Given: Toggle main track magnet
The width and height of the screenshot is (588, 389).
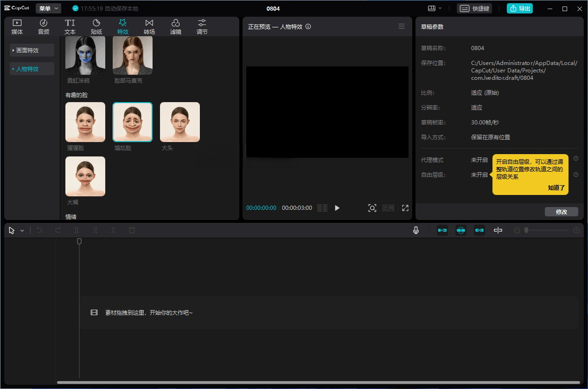Looking at the screenshot, I should pos(442,230).
